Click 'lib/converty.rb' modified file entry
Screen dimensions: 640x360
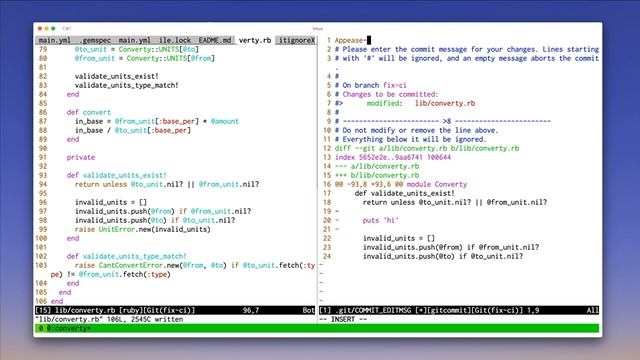[445, 103]
